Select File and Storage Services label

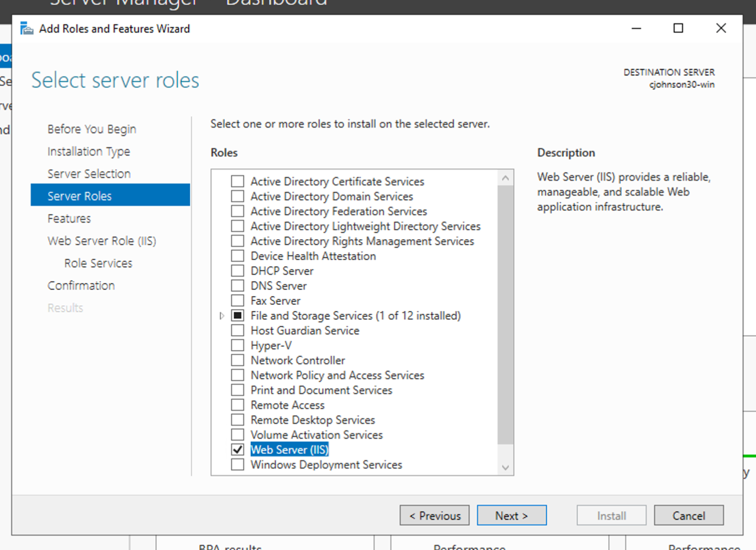pos(356,316)
